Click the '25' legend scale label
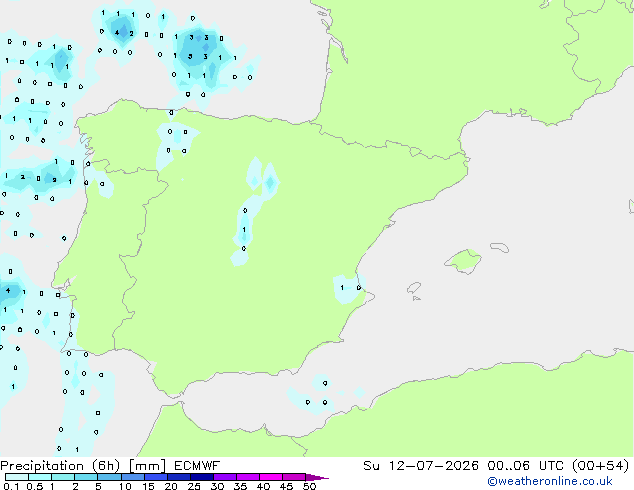 [194, 486]
